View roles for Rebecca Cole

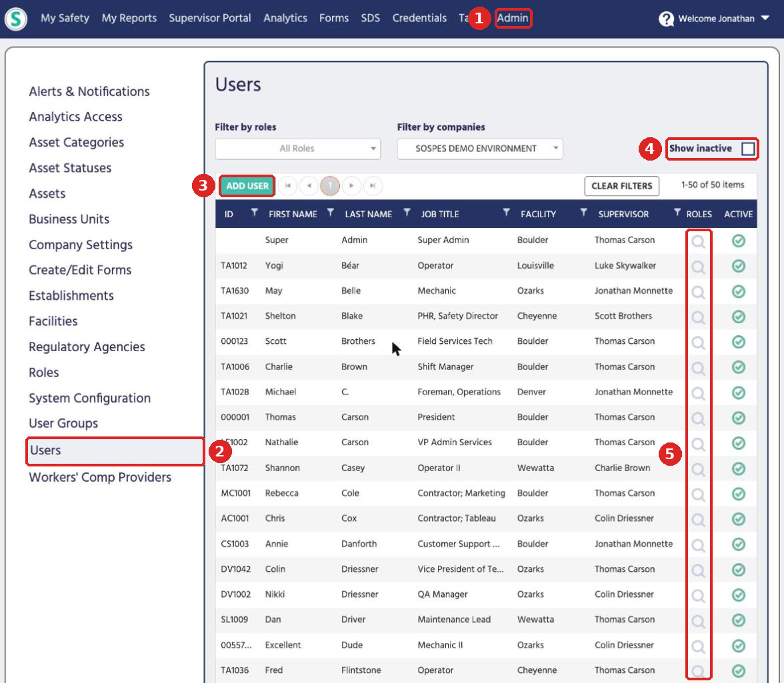pyautogui.click(x=699, y=494)
